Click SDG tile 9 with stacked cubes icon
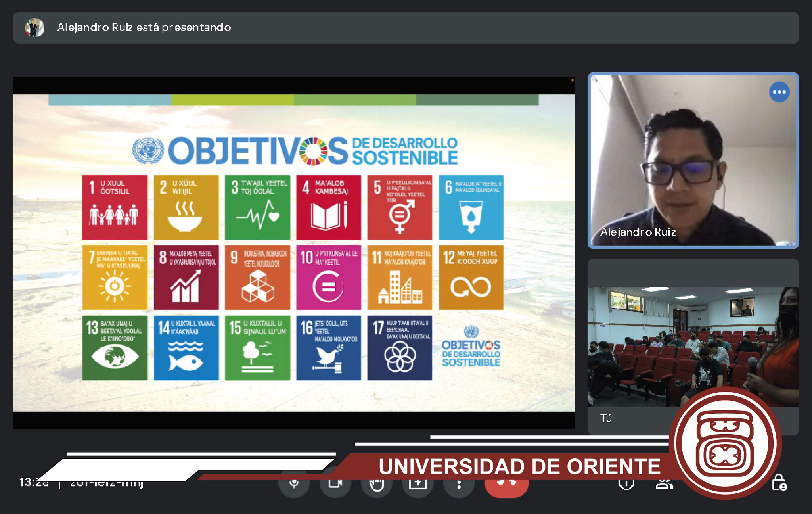 [257, 278]
